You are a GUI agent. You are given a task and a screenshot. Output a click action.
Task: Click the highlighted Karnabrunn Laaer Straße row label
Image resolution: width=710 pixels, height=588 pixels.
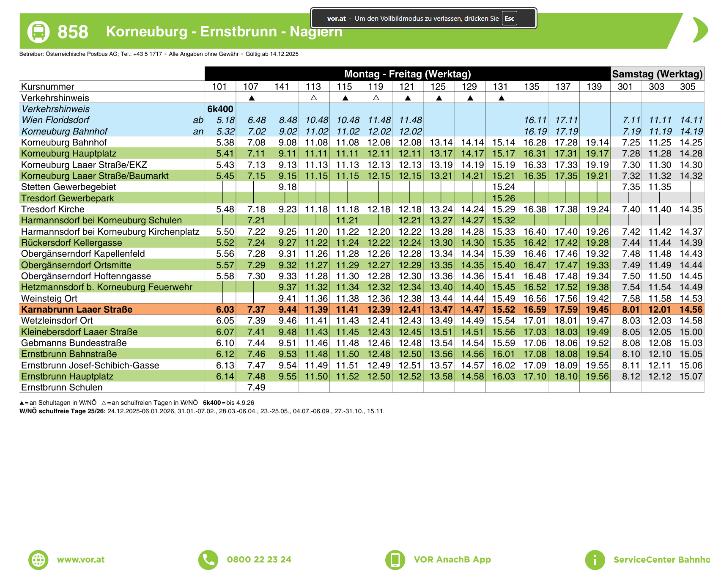(77, 310)
